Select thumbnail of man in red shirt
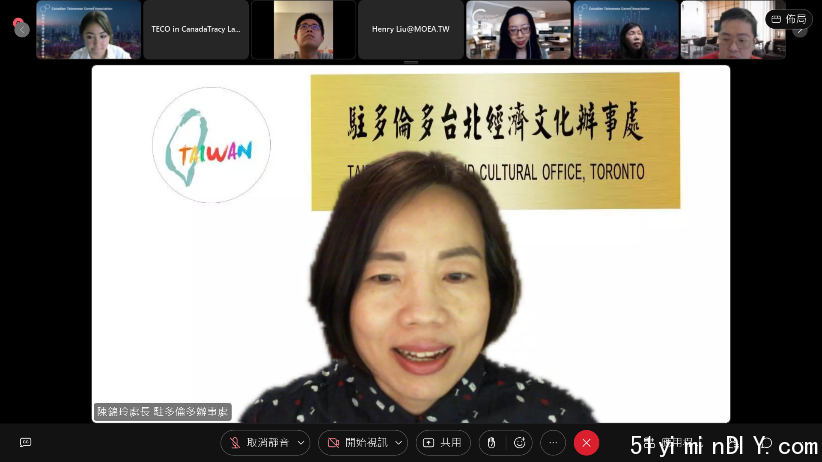The width and height of the screenshot is (822, 462). point(733,29)
